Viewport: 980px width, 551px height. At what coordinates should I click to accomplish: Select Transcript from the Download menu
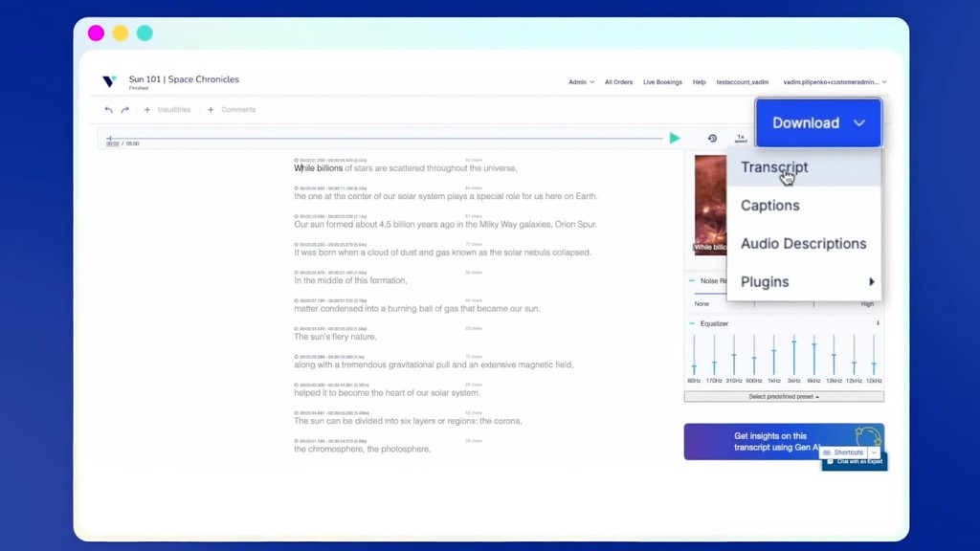[x=773, y=167]
